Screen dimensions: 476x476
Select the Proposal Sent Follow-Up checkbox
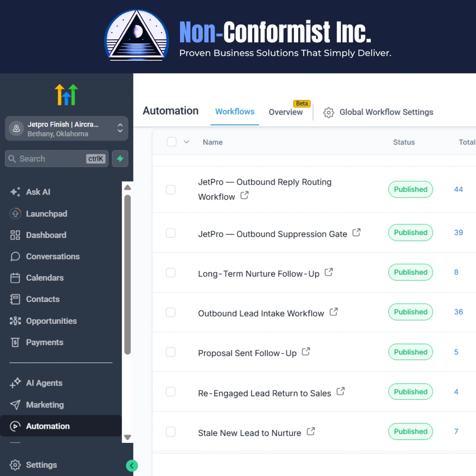pyautogui.click(x=171, y=352)
